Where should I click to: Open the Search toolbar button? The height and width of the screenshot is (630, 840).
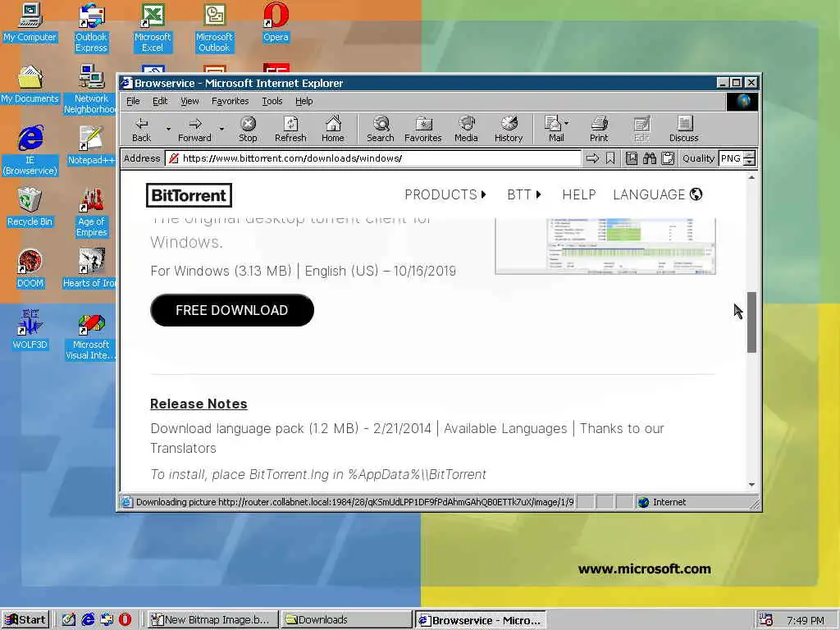click(x=381, y=129)
